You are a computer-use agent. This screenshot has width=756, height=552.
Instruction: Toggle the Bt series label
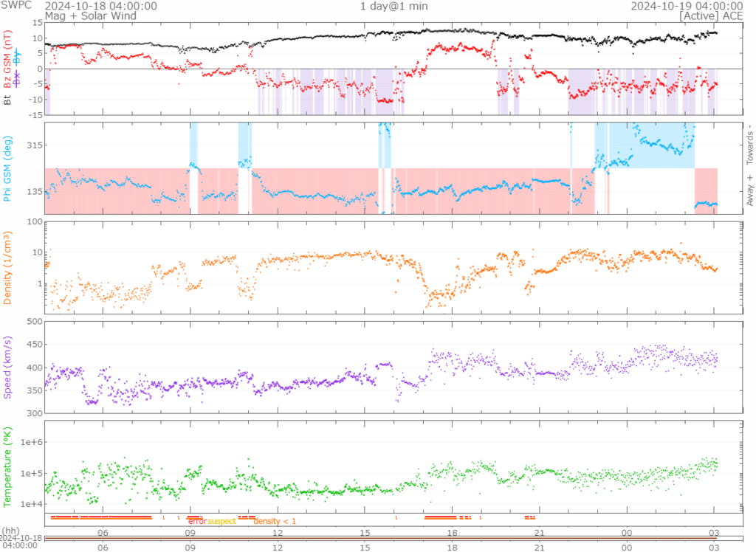(x=7, y=100)
